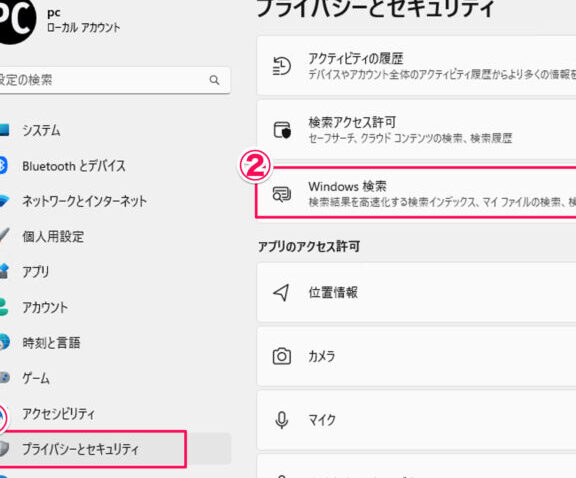Image resolution: width=576 pixels, height=478 pixels.
Task: Click the search magnifier icon
Action: pos(215,80)
